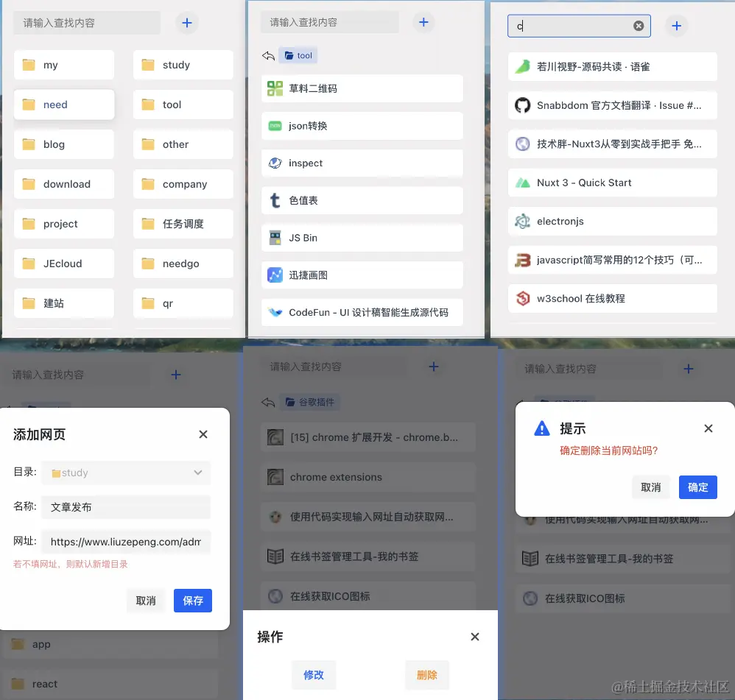Open the 'blog' folder
Screen dimensions: 735x700
[x=64, y=144]
